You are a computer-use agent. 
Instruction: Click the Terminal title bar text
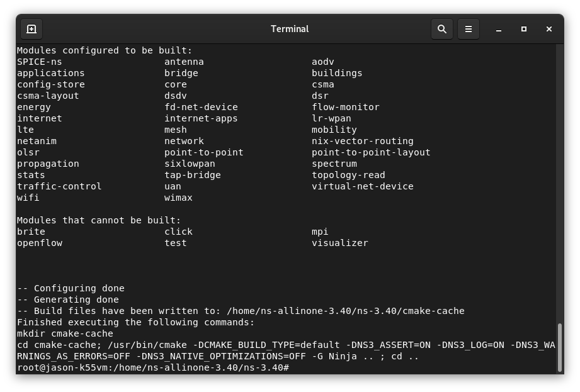pos(290,29)
